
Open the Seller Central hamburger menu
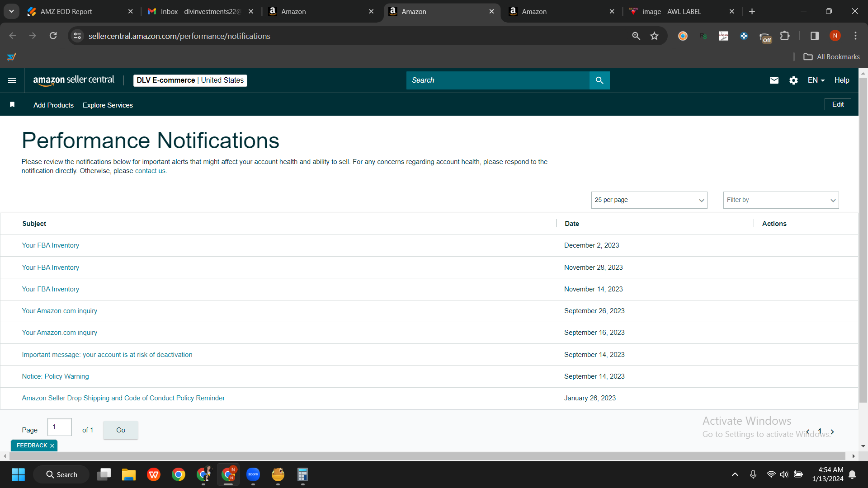pyautogui.click(x=12, y=80)
